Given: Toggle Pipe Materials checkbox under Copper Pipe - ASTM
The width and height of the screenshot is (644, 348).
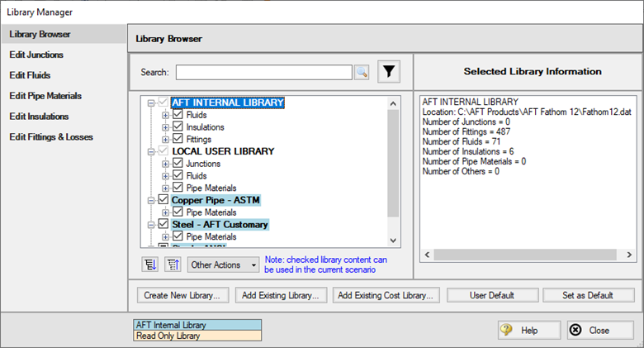Looking at the screenshot, I should (178, 212).
